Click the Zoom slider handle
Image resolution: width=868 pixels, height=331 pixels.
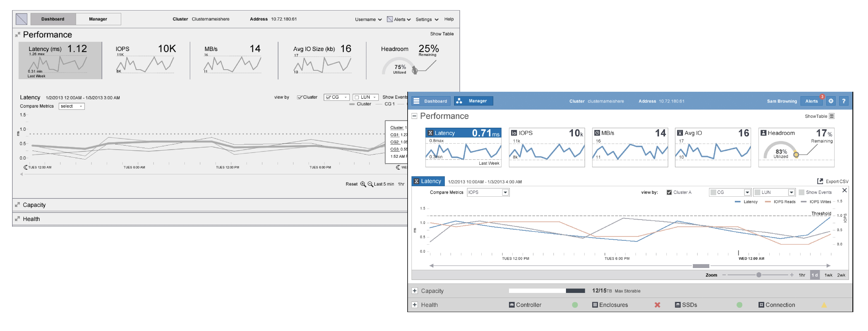pos(759,275)
